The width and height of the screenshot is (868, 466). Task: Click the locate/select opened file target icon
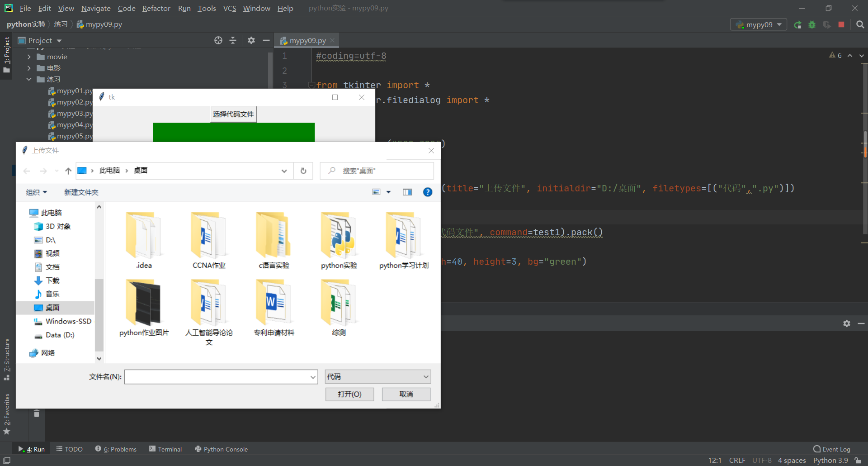[x=218, y=40]
